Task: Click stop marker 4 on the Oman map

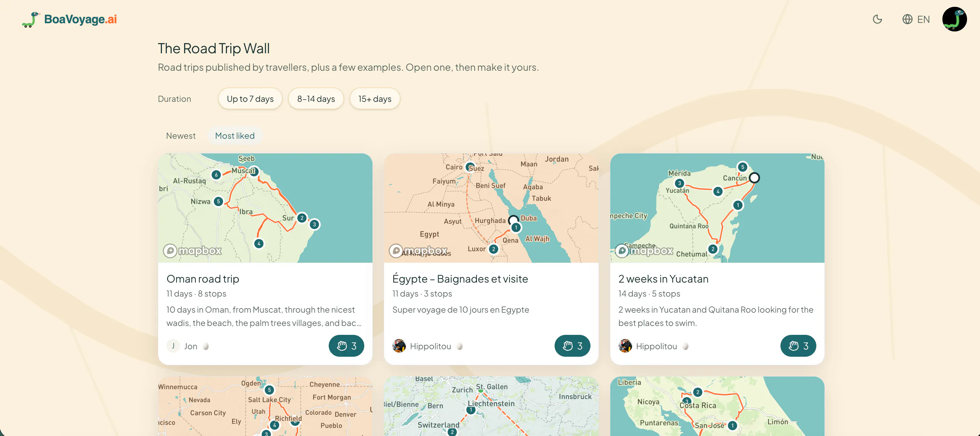Action: pyautogui.click(x=259, y=244)
